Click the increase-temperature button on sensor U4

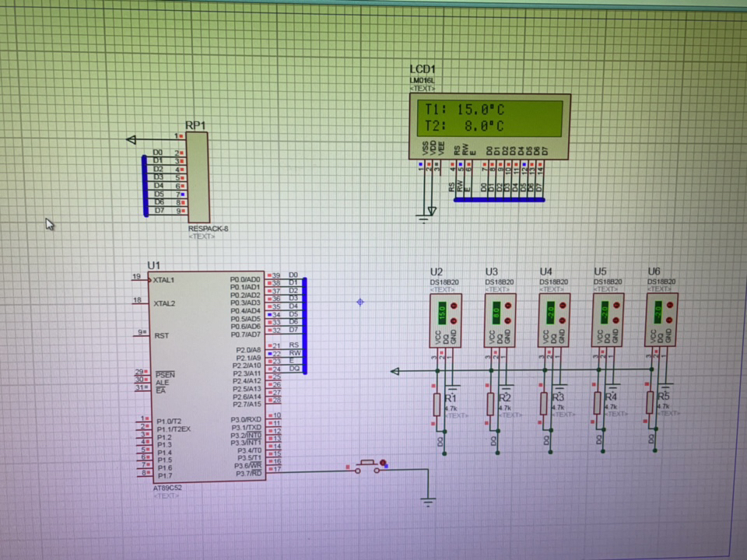click(x=563, y=306)
